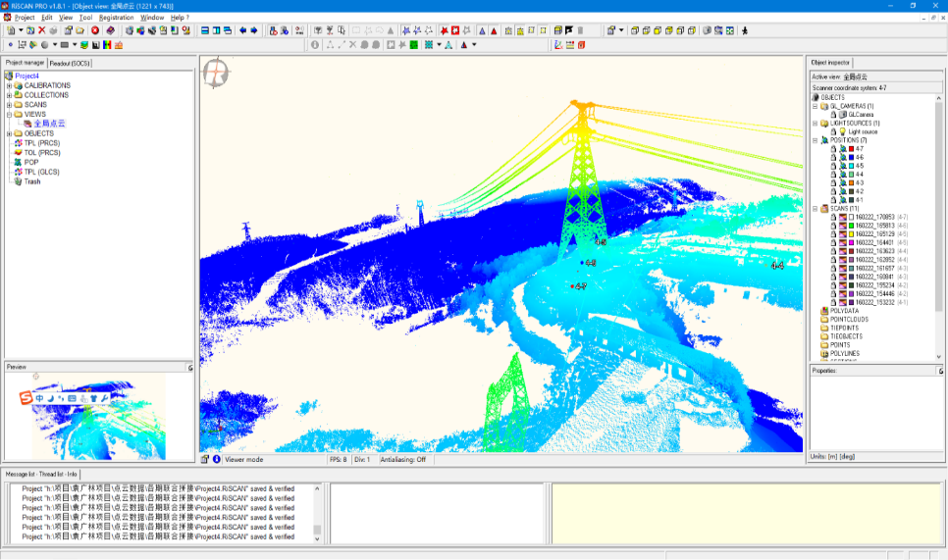Expand the CALIBRATIONS tree node
This screenshot has height=560, width=948.
click(x=9, y=85)
